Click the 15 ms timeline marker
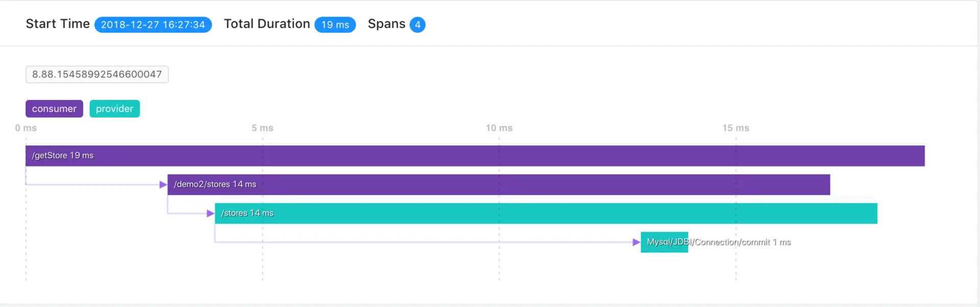This screenshot has height=307, width=980. click(x=736, y=128)
